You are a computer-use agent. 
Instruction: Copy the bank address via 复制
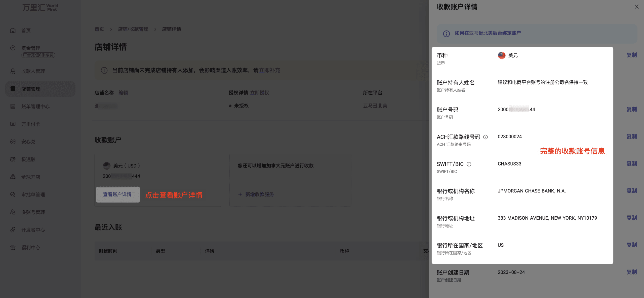[631, 218]
